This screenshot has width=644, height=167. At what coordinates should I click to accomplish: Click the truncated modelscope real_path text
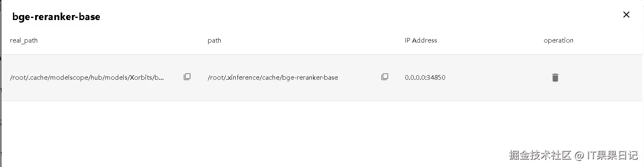pyautogui.click(x=87, y=78)
